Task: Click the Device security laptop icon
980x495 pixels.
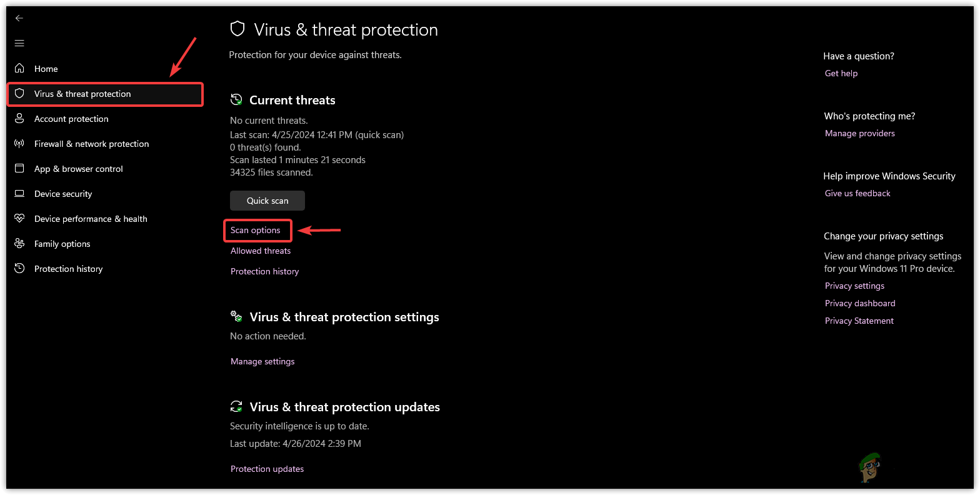Action: pos(19,194)
